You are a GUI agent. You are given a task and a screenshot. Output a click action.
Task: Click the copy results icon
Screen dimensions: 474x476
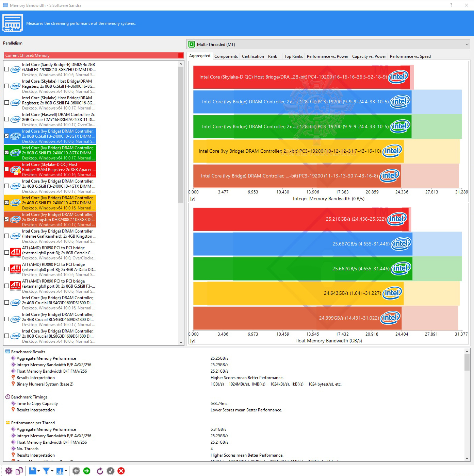pos(19,471)
